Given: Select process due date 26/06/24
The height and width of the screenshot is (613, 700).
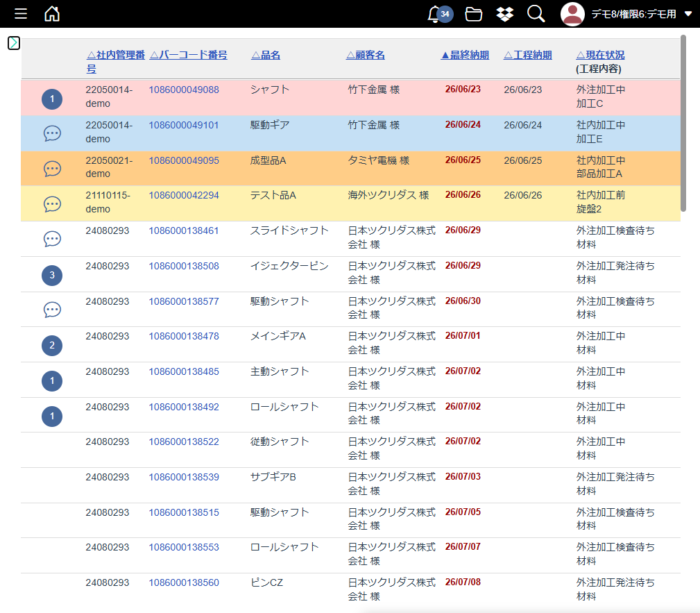Looking at the screenshot, I should coord(523,125).
